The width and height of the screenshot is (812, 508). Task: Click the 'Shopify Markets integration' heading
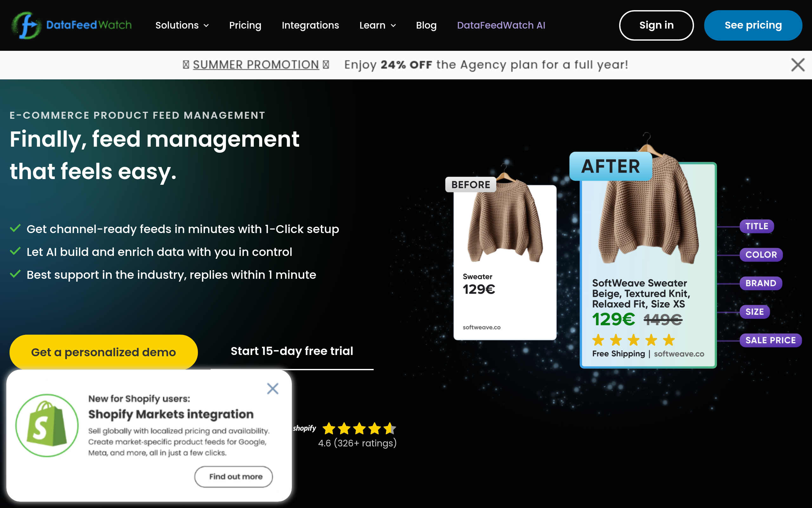click(x=171, y=414)
